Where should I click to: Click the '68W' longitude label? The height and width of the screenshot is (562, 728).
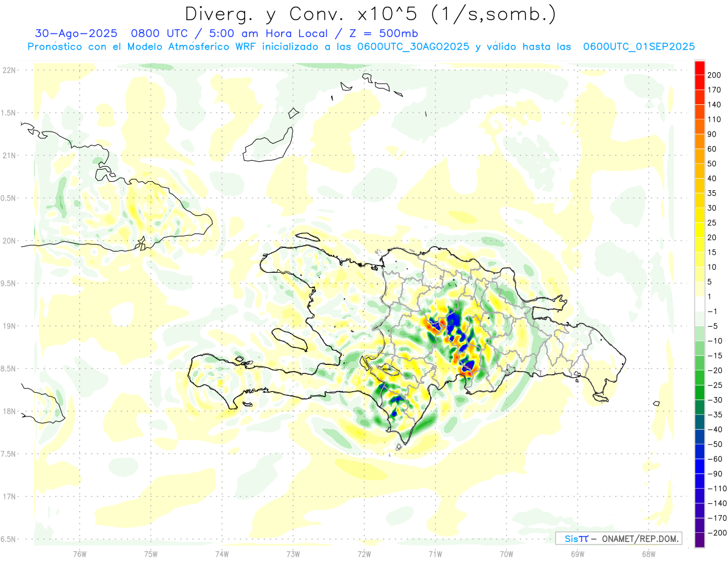point(649,554)
